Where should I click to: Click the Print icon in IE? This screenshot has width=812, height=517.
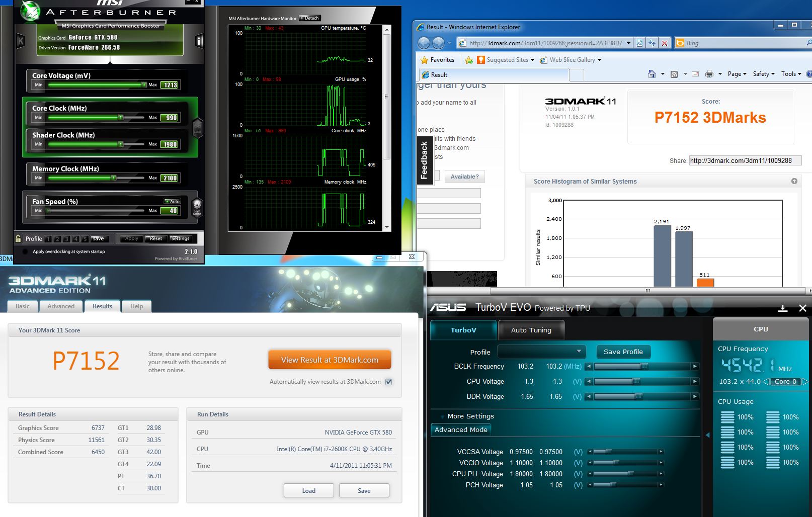pos(709,74)
